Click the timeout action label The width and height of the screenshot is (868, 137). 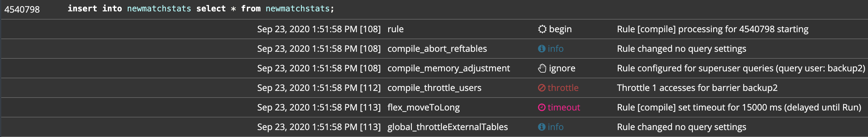[x=564, y=107]
